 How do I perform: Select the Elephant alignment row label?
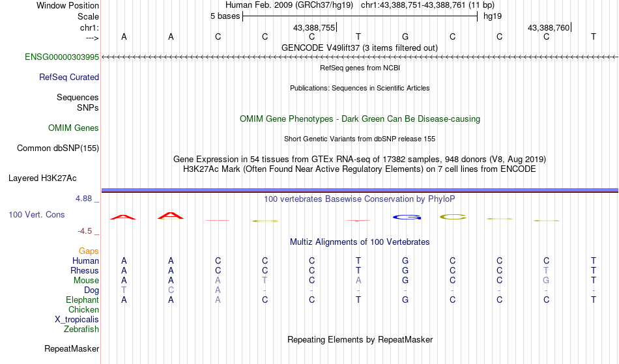click(x=82, y=300)
